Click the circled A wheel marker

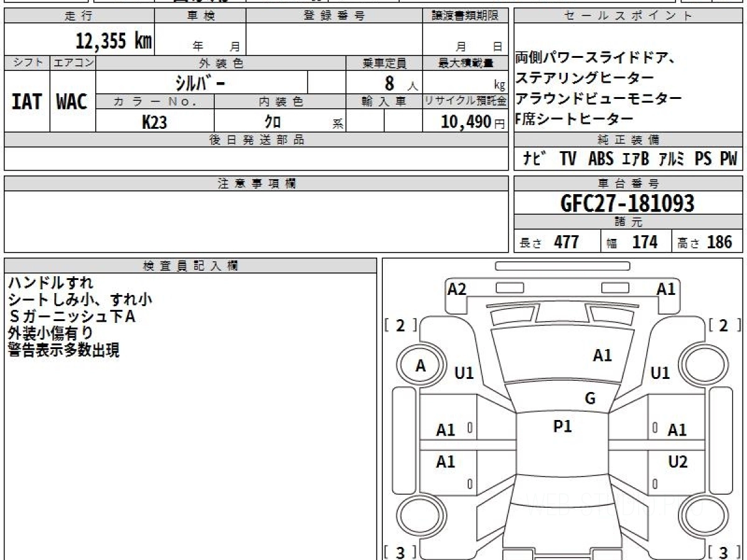(x=421, y=366)
